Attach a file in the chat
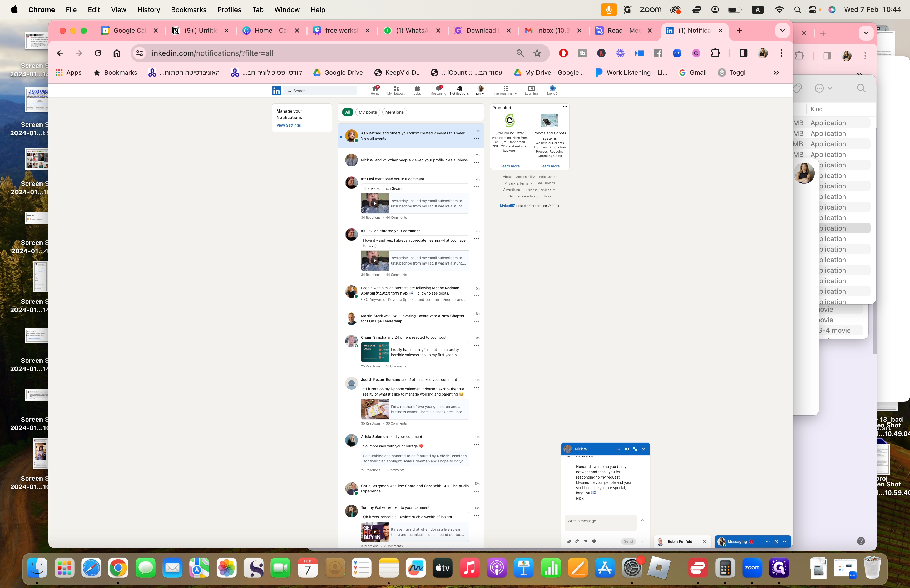Image resolution: width=910 pixels, height=588 pixels. (x=577, y=541)
